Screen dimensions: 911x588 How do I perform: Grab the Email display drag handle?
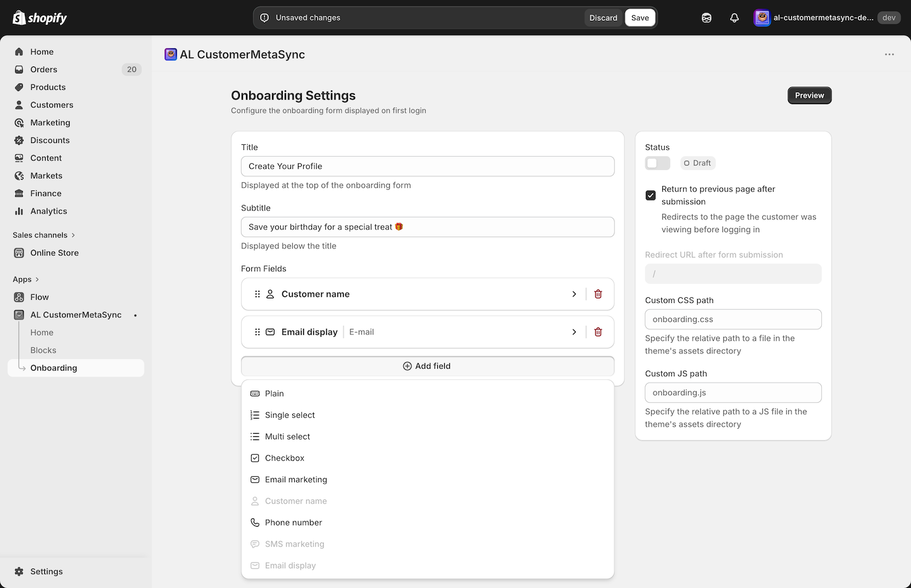pos(257,332)
